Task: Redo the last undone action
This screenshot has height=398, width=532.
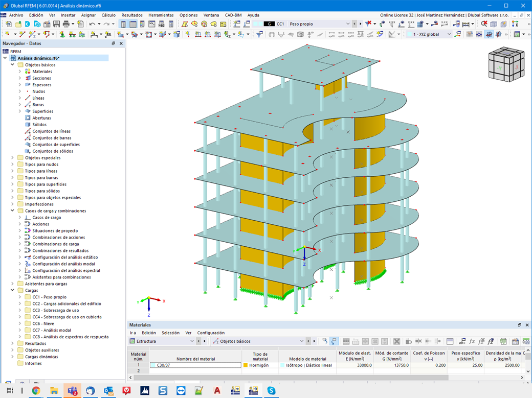Action: 106,24
